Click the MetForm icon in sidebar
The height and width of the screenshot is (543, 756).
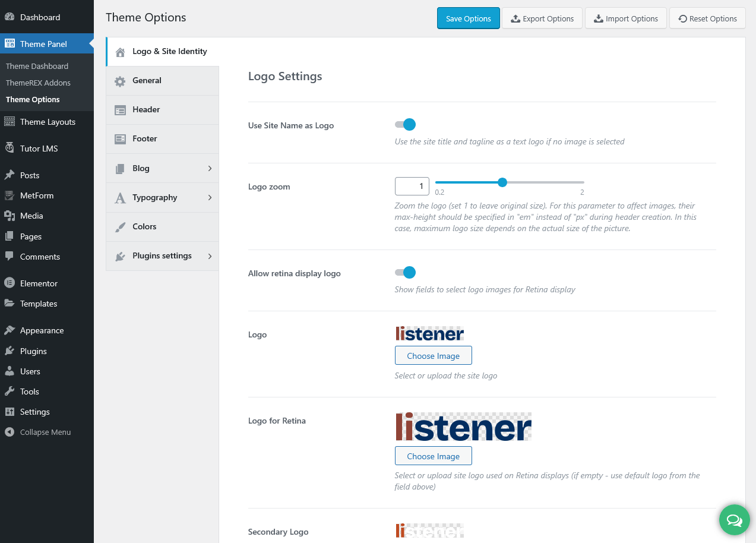(x=10, y=195)
